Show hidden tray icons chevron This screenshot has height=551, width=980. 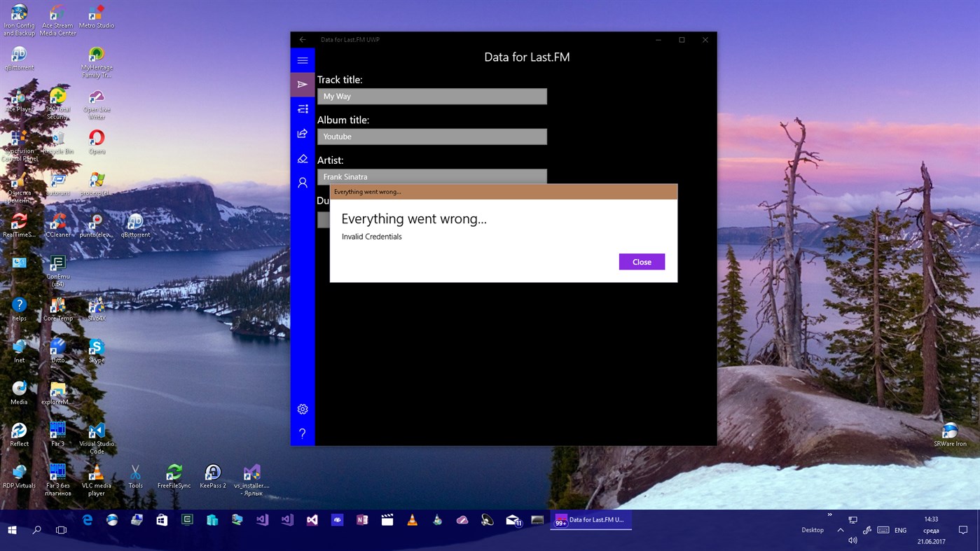(841, 530)
